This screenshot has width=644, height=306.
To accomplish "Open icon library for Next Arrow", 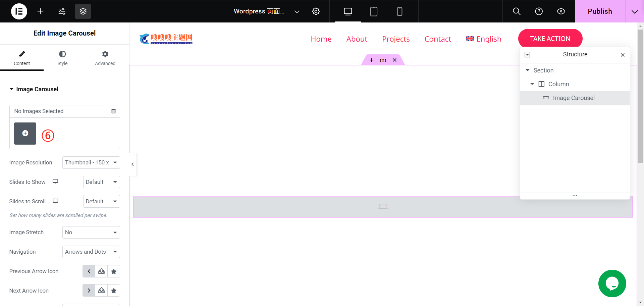I will pyautogui.click(x=114, y=291).
